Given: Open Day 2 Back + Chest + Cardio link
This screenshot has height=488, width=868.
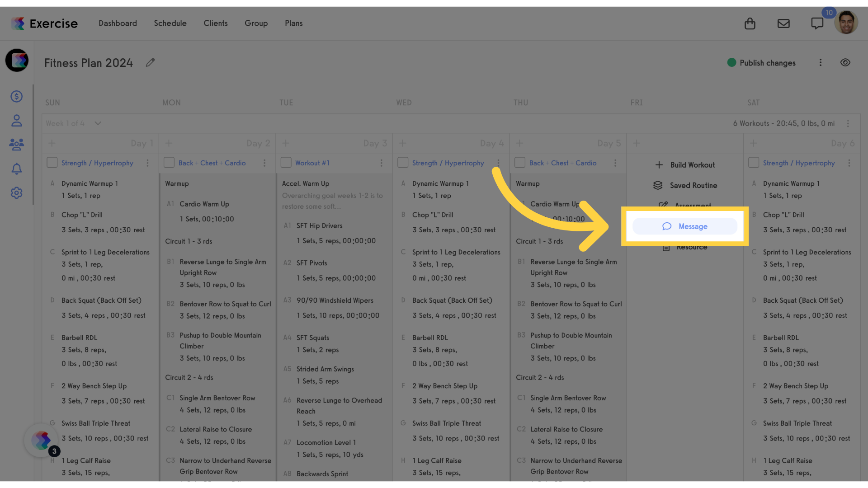Looking at the screenshot, I should [212, 163].
